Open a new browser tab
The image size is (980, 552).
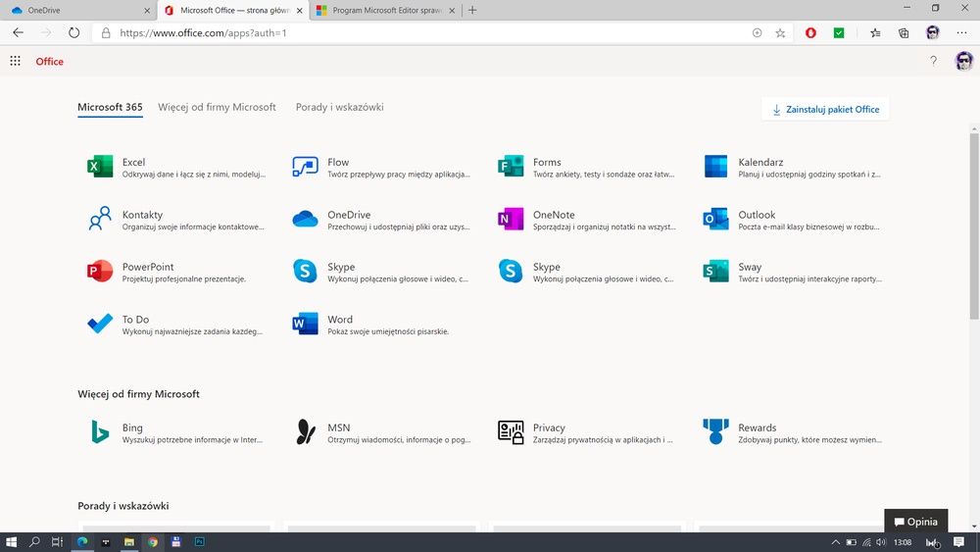(x=472, y=10)
